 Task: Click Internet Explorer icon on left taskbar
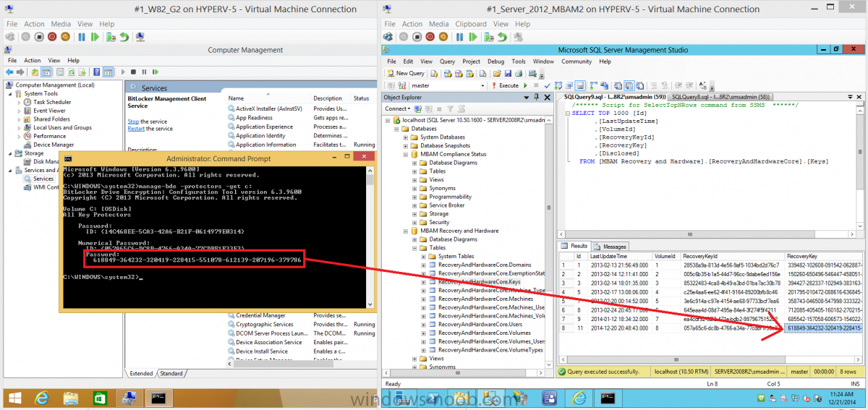(42, 398)
